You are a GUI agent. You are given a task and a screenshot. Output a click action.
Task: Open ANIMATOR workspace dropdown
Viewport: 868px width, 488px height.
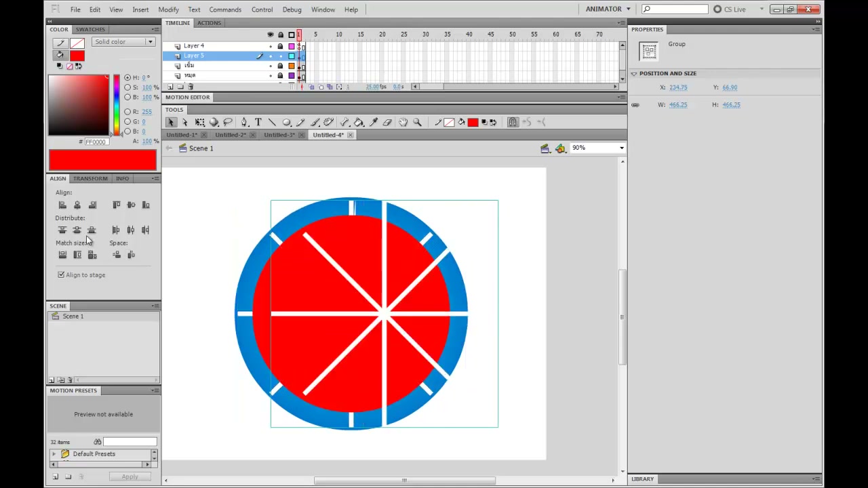(608, 9)
